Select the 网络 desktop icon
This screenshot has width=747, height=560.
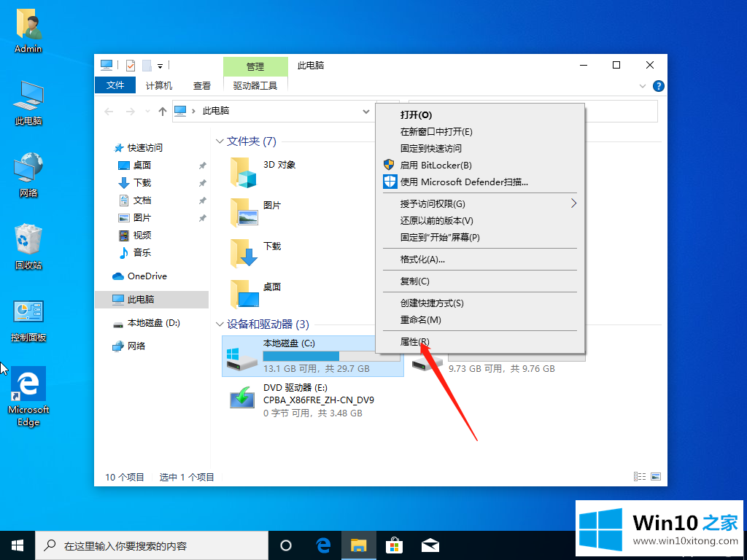tap(28, 175)
